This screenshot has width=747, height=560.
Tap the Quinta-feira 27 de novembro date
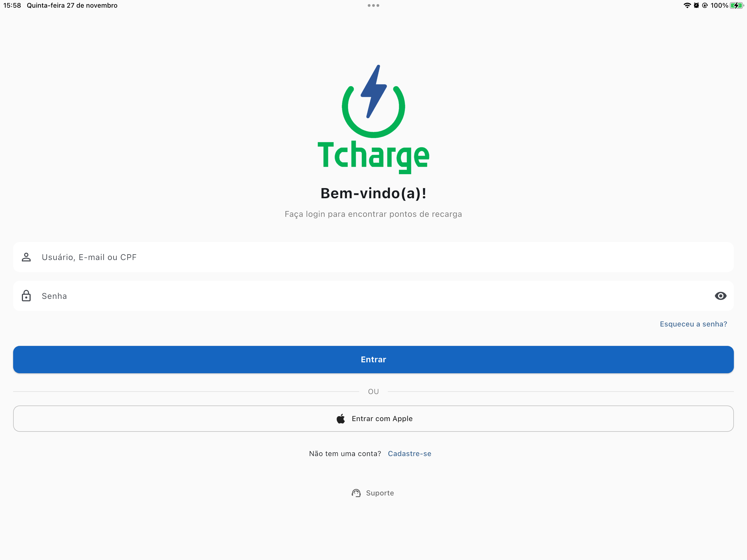coord(72,5)
